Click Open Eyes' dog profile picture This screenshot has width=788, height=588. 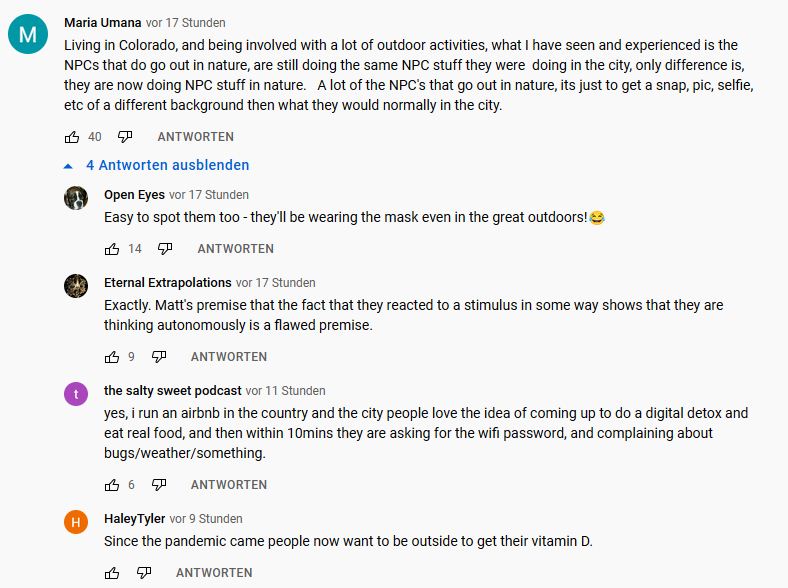76,198
